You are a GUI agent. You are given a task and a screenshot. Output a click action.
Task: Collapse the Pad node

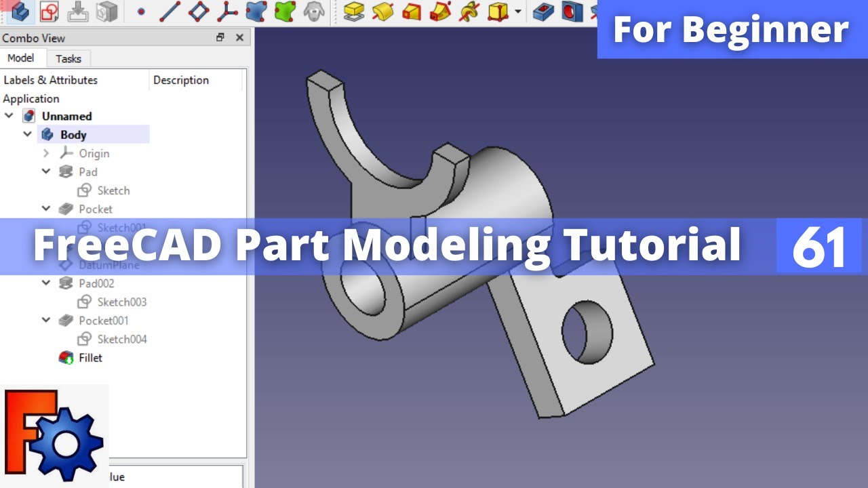pos(46,171)
